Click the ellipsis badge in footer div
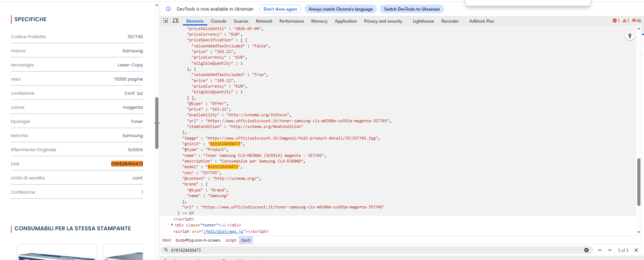Image resolution: width=644 pixels, height=260 pixels. pos(224,225)
